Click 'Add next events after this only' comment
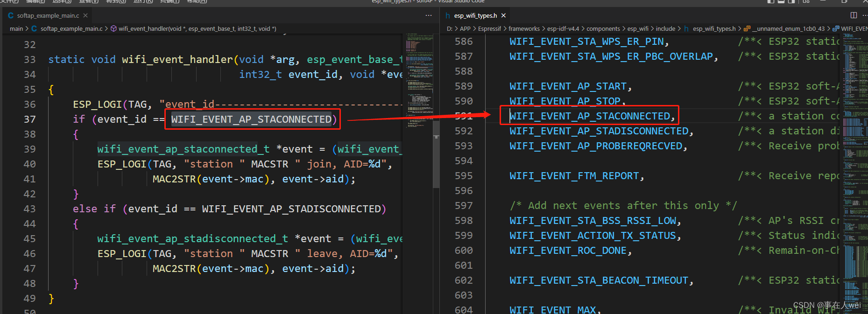 623,206
